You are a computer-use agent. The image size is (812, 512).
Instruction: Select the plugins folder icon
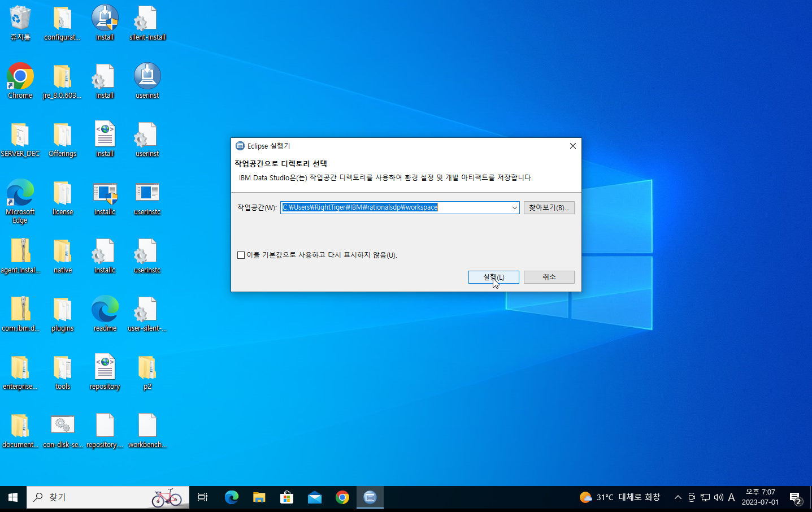pos(62,314)
